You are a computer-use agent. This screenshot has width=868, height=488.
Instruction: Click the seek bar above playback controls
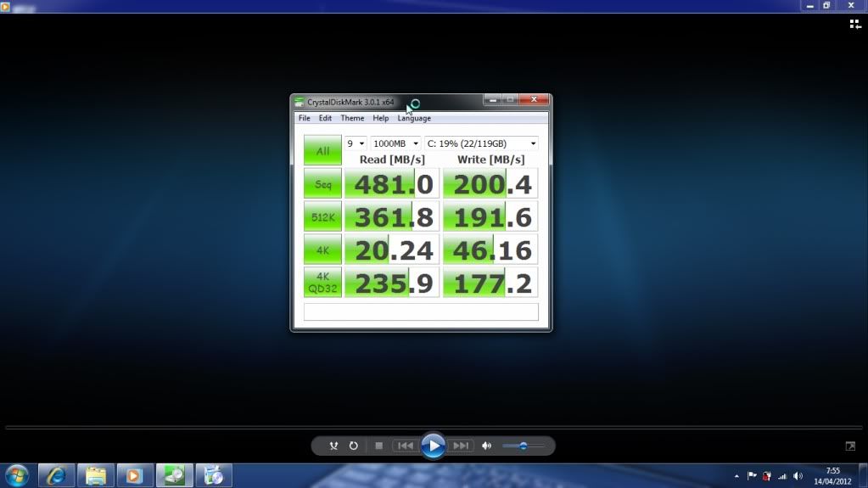point(434,426)
